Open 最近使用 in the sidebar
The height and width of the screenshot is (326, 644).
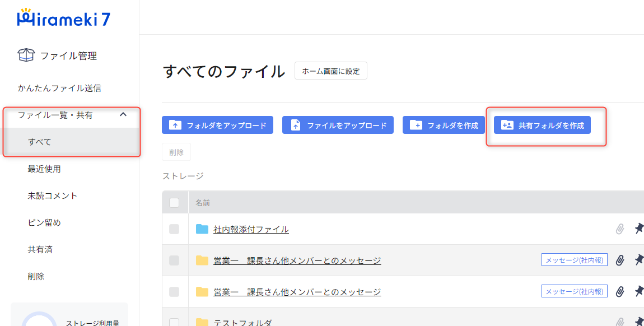44,169
